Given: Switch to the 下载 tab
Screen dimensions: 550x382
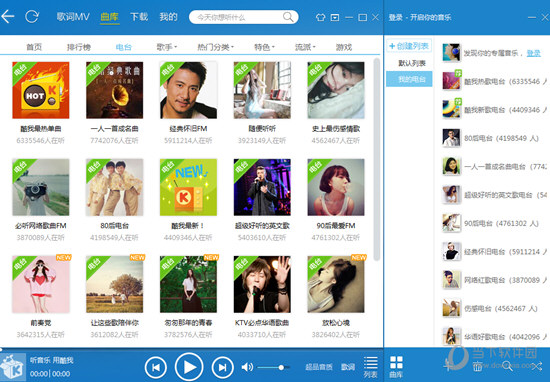Looking at the screenshot, I should click(139, 17).
